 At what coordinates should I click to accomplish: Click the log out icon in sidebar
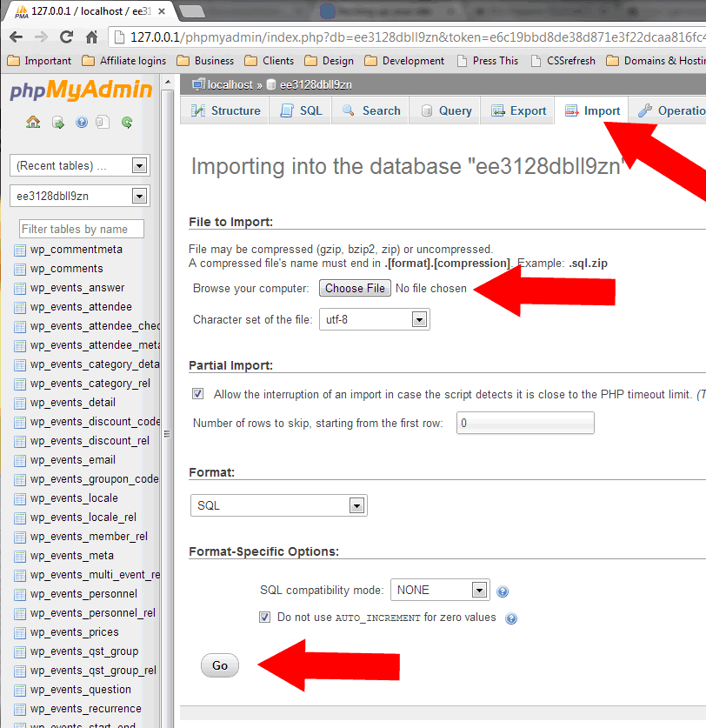tap(58, 123)
